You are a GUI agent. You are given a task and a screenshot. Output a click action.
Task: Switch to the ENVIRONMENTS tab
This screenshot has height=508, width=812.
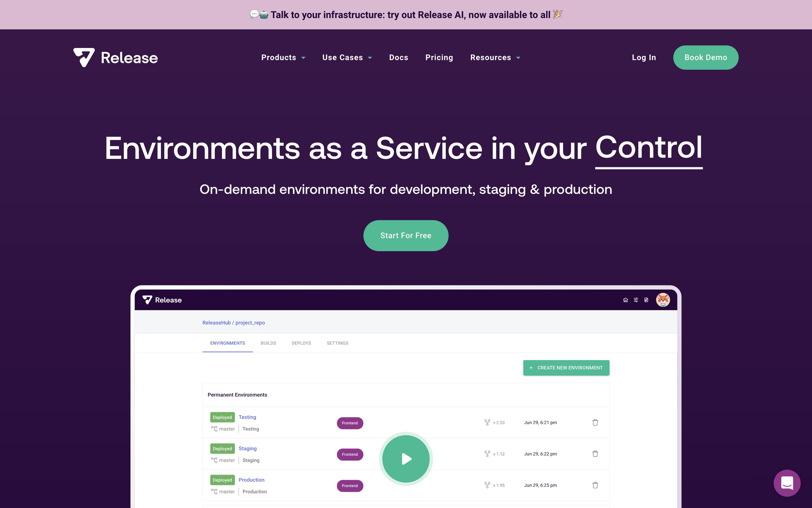point(228,343)
